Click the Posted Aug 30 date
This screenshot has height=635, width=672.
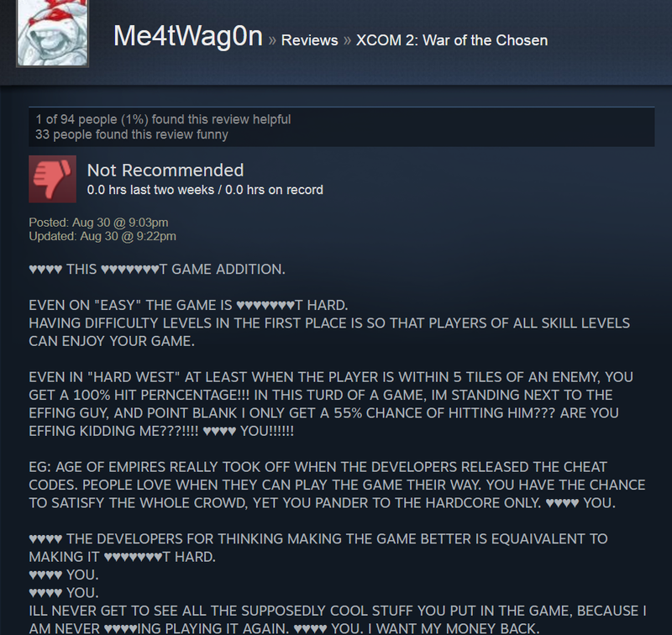point(98,223)
